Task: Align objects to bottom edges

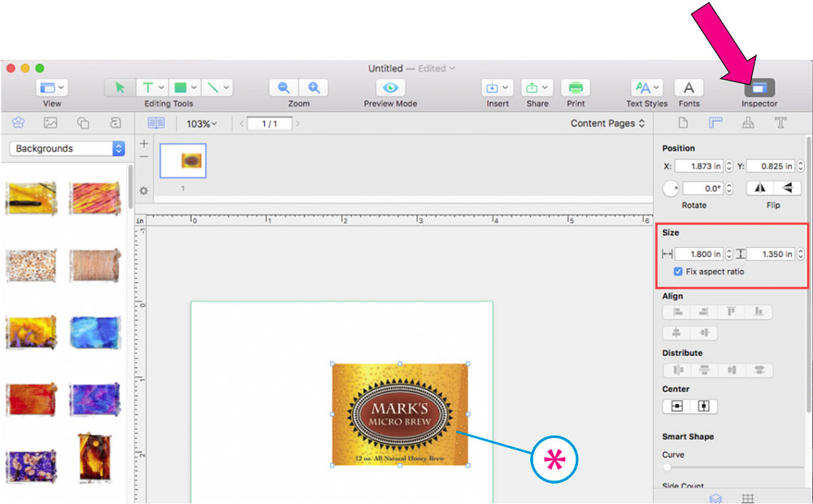Action: point(759,311)
